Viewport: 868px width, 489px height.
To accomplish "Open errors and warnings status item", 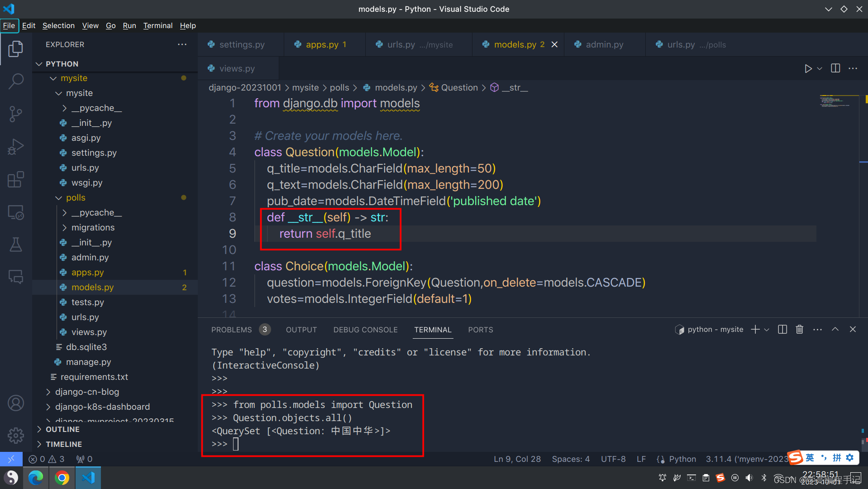I will (x=47, y=459).
